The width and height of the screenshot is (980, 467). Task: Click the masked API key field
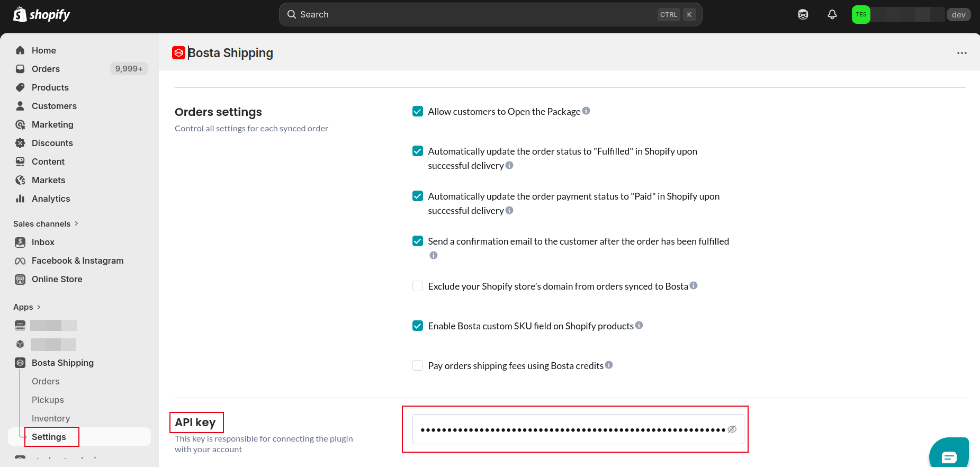578,429
